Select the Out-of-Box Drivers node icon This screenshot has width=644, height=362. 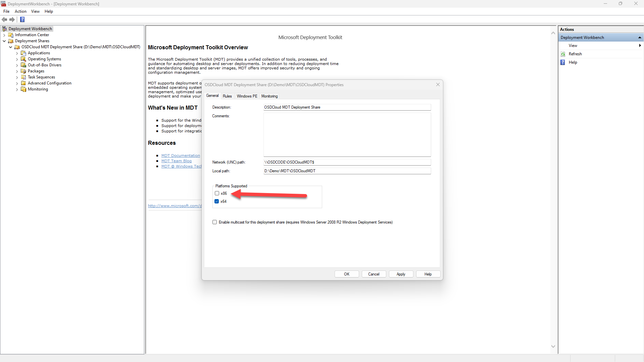pos(23,65)
